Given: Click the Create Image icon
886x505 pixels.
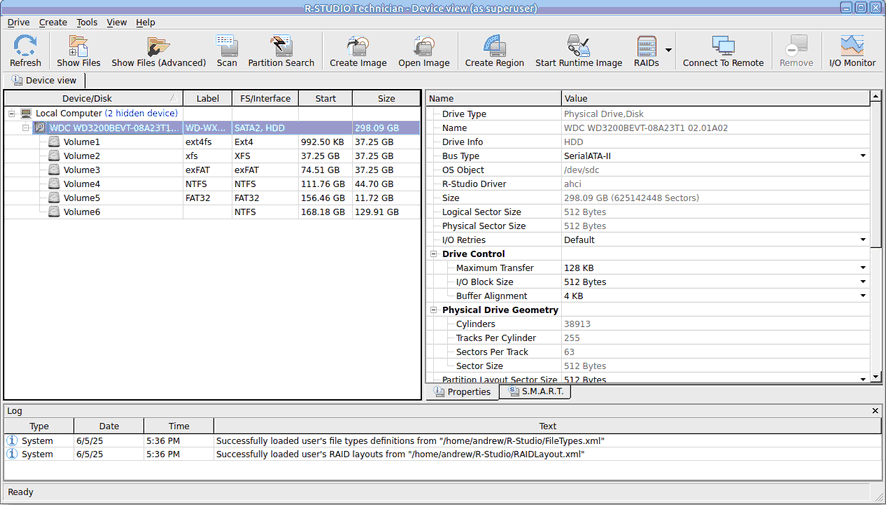Looking at the screenshot, I should [358, 50].
